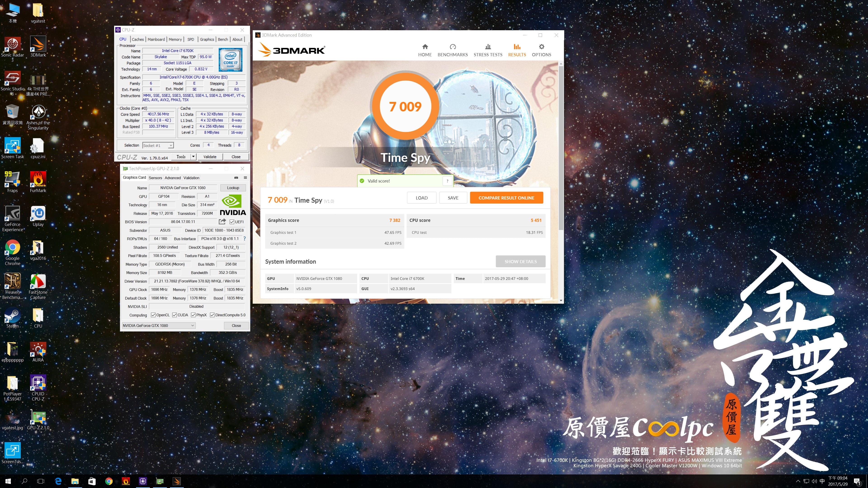This screenshot has height=488, width=868.
Task: Switch to Mainboard tab in CPU-Z
Action: (156, 39)
